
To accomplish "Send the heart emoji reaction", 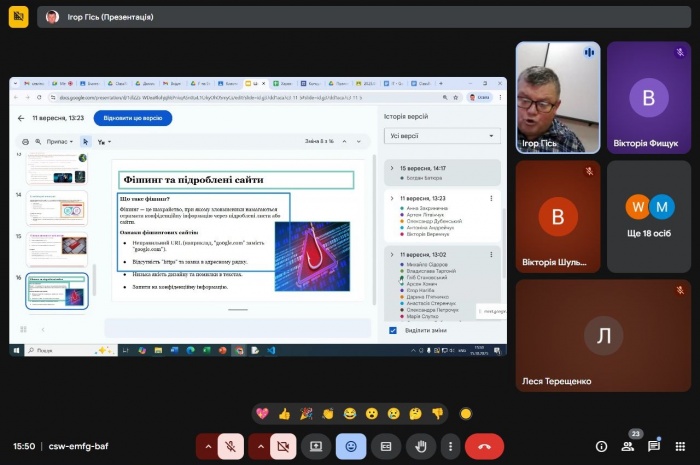I will click(262, 413).
